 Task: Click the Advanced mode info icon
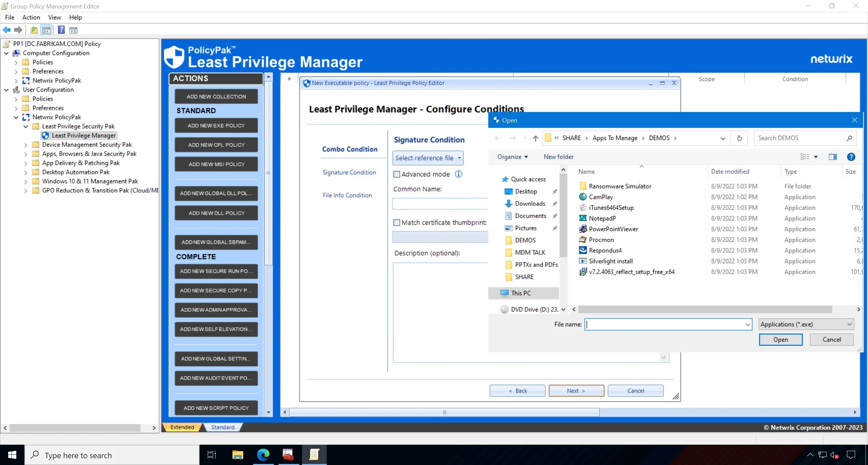coord(458,174)
